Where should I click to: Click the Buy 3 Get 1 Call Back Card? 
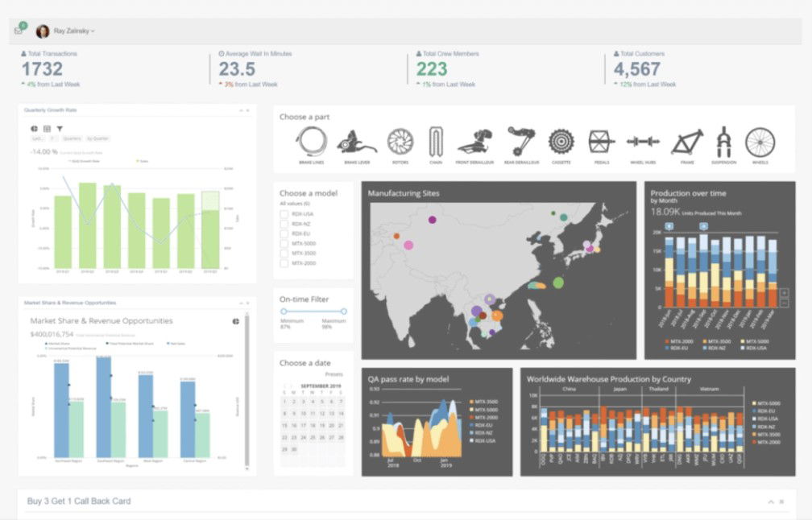(81, 501)
